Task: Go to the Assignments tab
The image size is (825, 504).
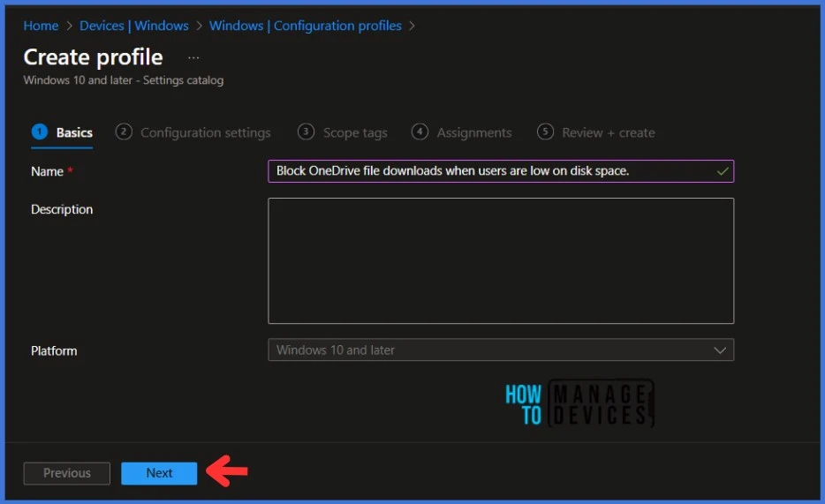Action: click(x=473, y=132)
